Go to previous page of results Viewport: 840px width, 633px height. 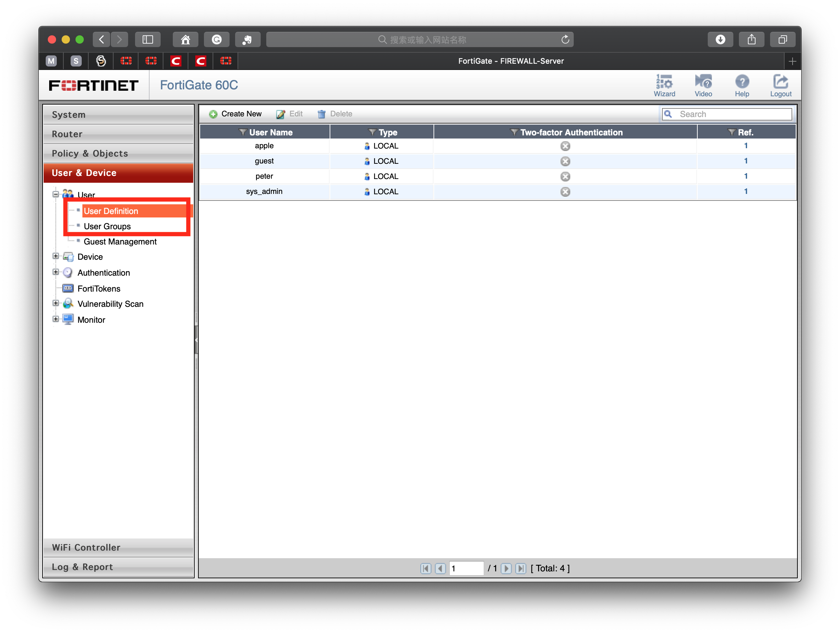click(x=440, y=568)
